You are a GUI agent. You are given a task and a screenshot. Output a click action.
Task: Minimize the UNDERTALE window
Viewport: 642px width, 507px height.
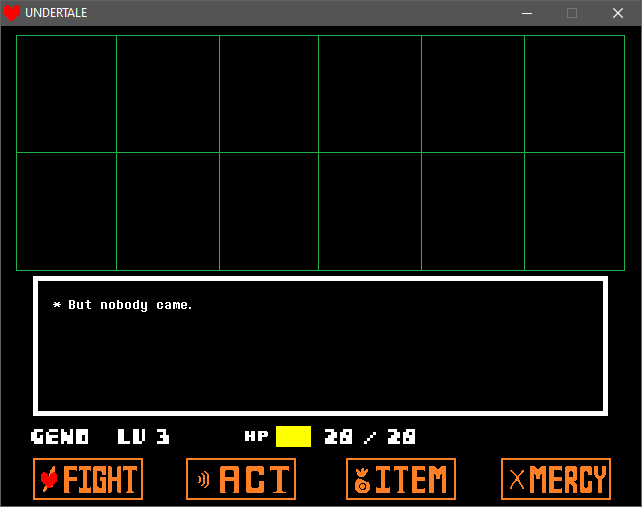527,13
